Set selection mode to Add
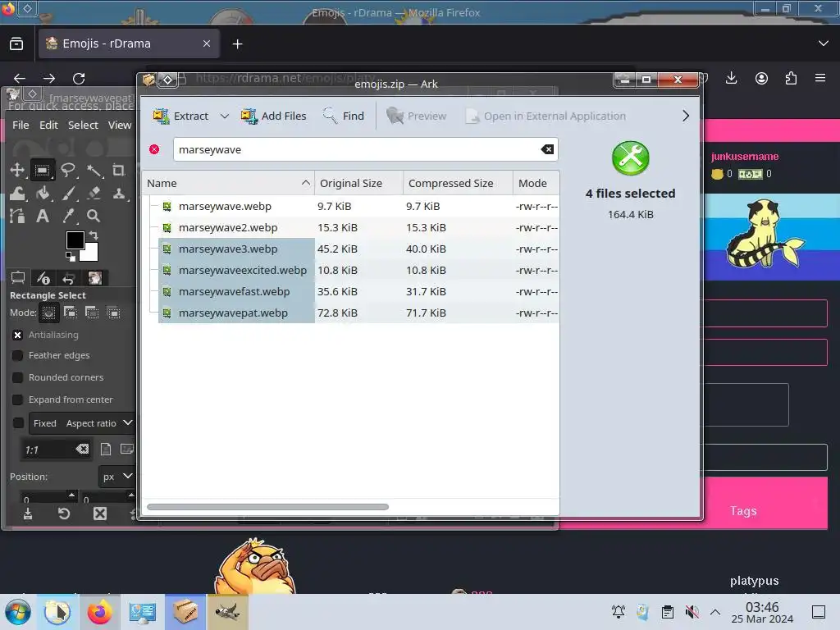 coord(71,313)
